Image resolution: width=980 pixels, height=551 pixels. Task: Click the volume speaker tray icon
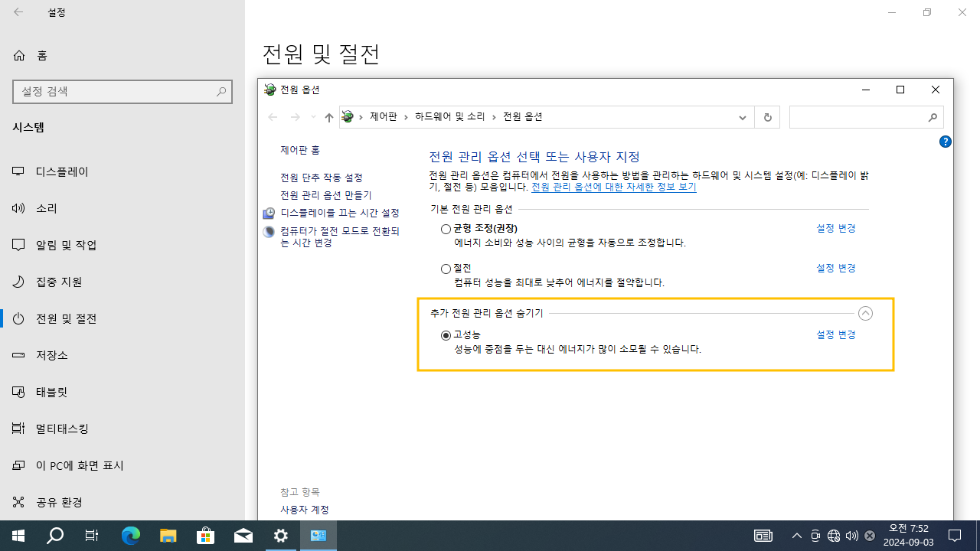852,536
